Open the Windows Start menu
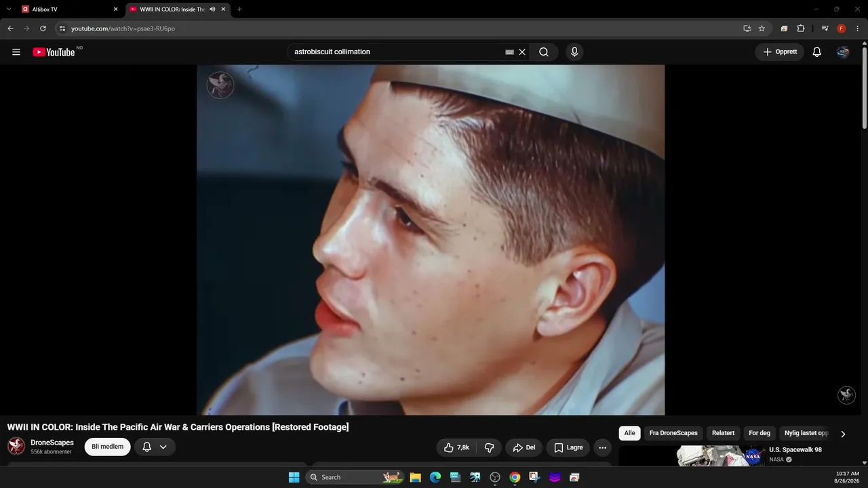The width and height of the screenshot is (868, 488). [x=294, y=477]
